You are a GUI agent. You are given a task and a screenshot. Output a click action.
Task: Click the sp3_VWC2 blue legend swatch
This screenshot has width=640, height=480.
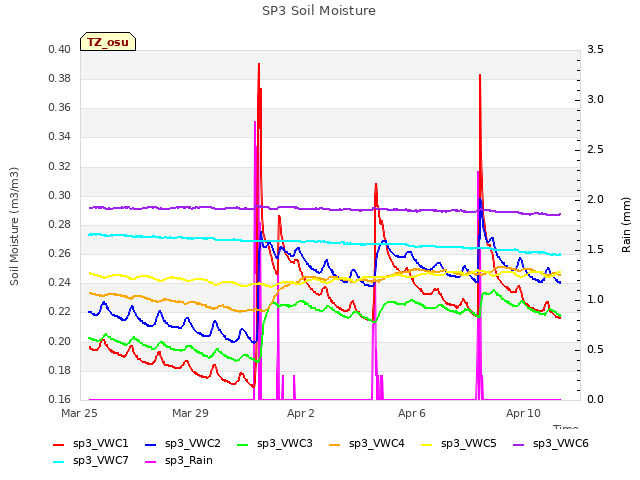pyautogui.click(x=151, y=444)
